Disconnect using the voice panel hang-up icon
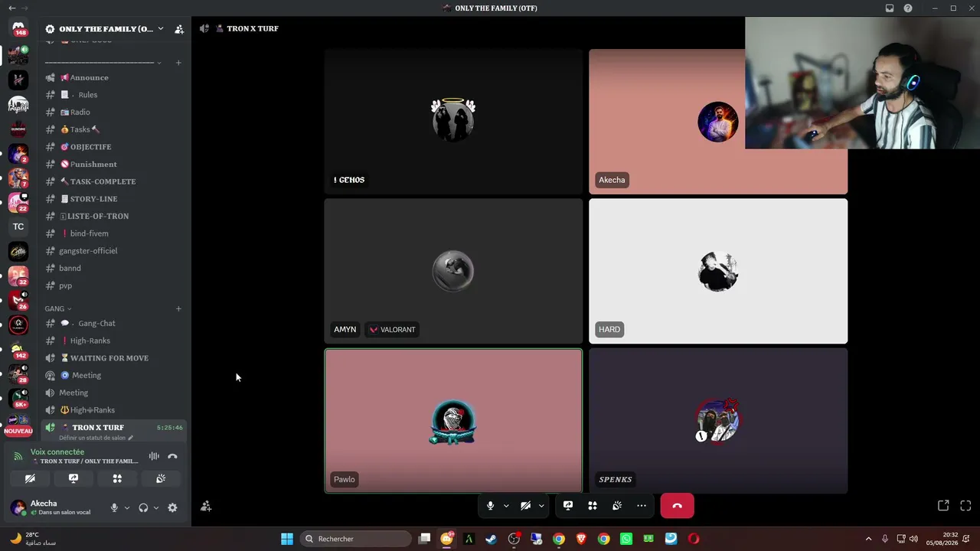This screenshot has height=551, width=980. point(172,456)
